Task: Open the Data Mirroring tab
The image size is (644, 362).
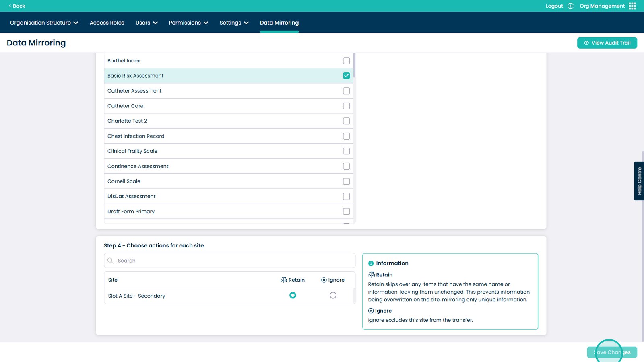Action: pyautogui.click(x=279, y=23)
